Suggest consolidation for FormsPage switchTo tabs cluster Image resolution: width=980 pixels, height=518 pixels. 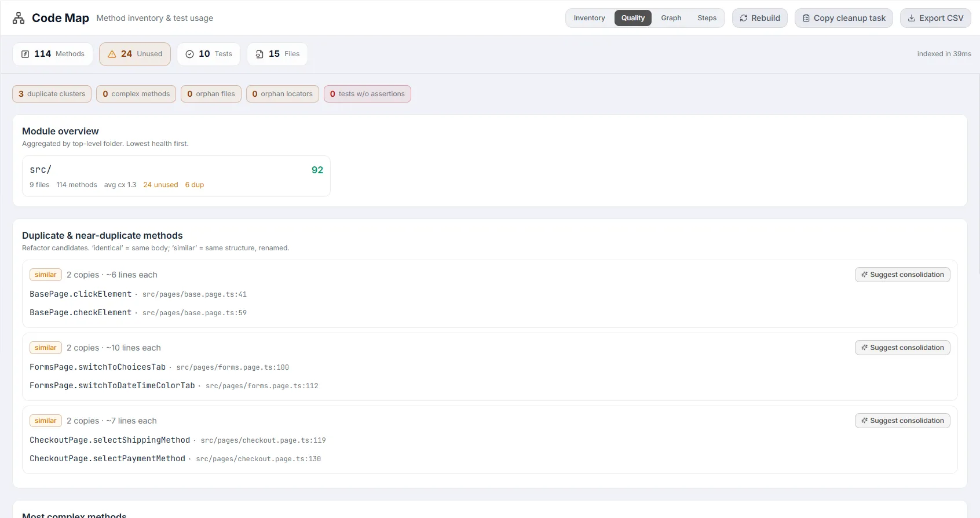click(902, 348)
